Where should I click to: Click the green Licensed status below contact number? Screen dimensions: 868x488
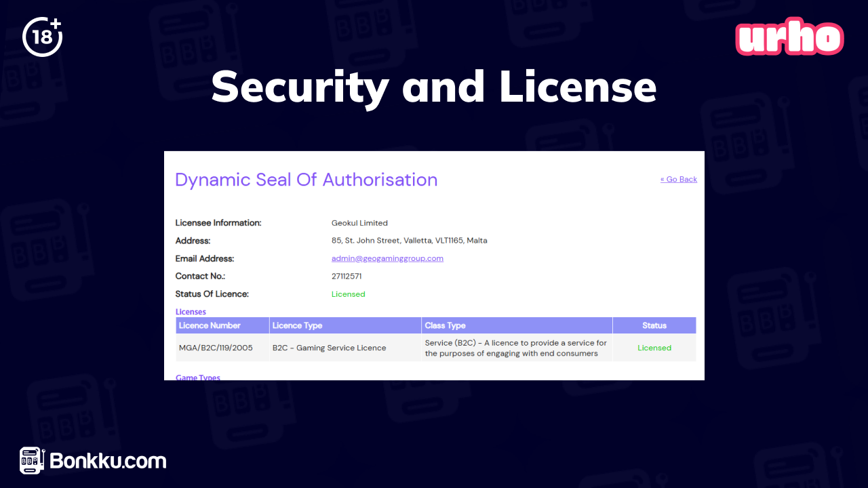349,294
